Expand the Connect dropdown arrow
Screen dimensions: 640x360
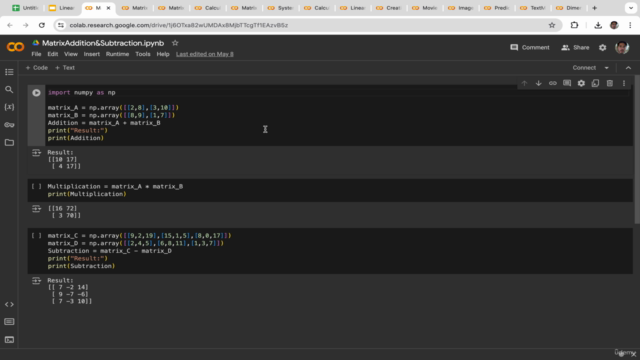point(607,68)
